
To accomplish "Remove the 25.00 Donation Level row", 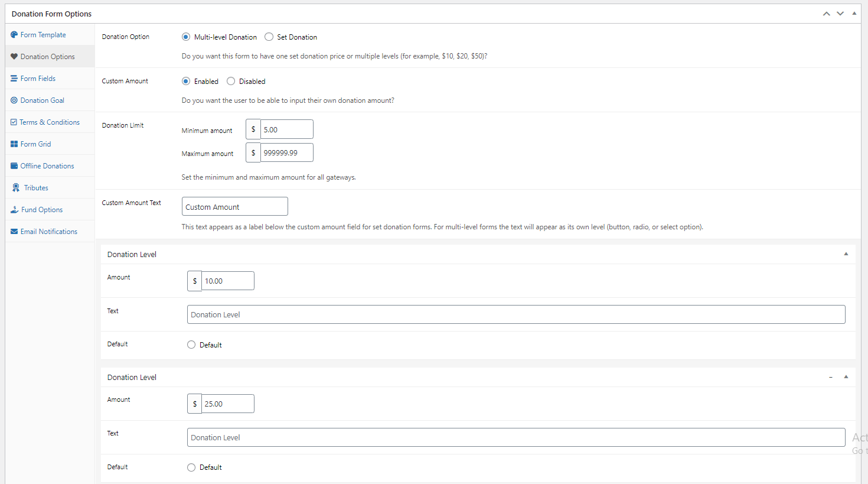I will 831,377.
